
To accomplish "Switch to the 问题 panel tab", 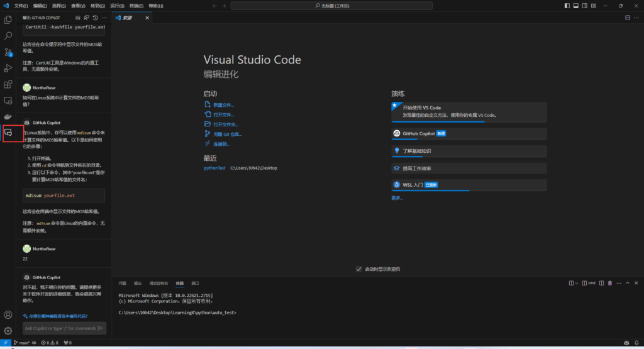I will (122, 284).
